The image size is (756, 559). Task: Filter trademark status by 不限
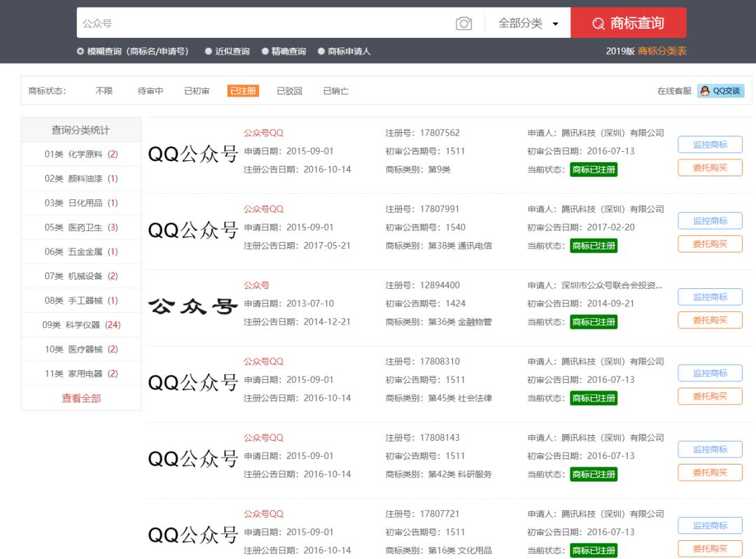(x=104, y=91)
